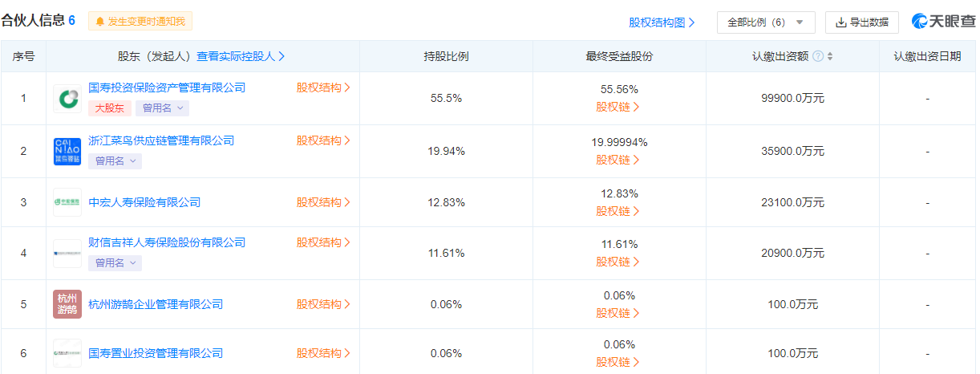Click 发生变更时通知我 notification button
Image resolution: width=980 pixels, height=374 pixels.
pos(140,22)
